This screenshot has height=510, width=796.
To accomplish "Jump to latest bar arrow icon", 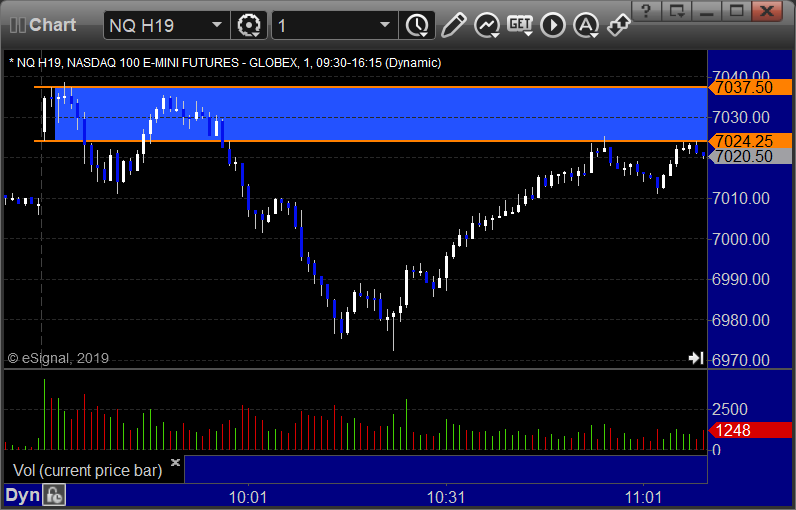I will tap(695, 358).
